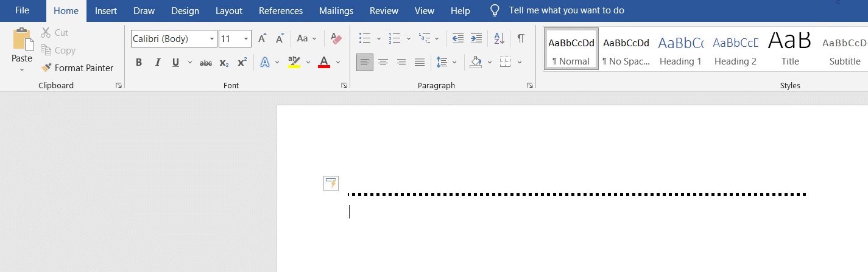Open the View tab
This screenshot has height=272, width=868.
(425, 10)
